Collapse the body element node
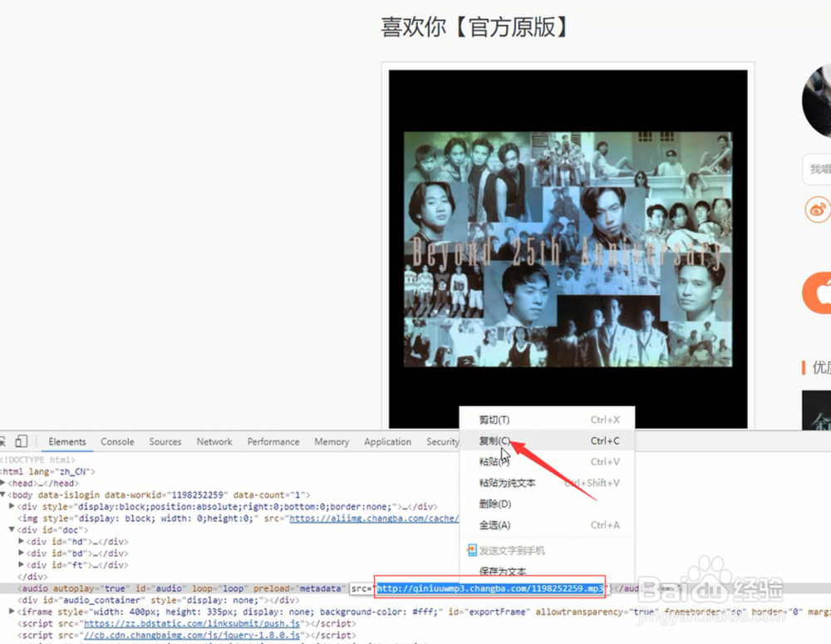This screenshot has height=644, width=831. (x=2, y=494)
